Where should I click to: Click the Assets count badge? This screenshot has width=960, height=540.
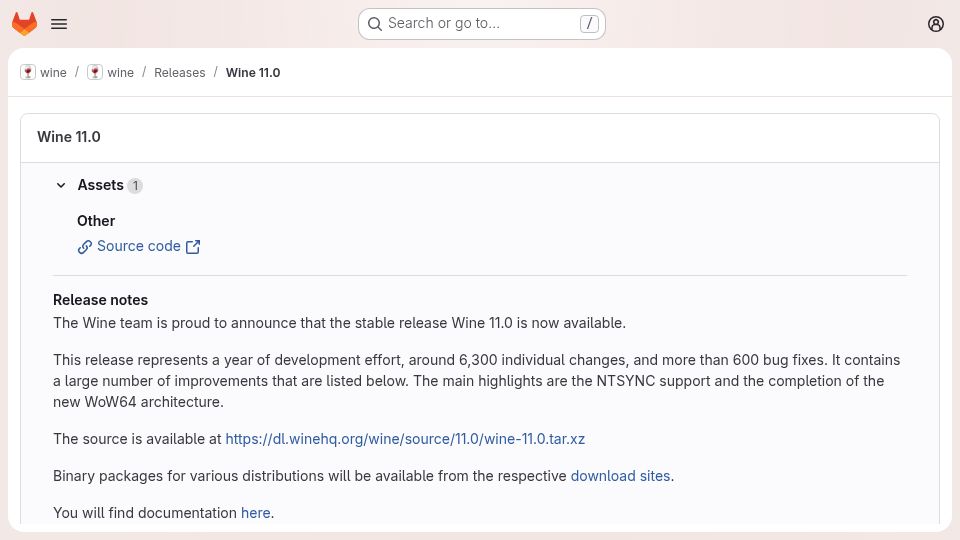click(135, 186)
